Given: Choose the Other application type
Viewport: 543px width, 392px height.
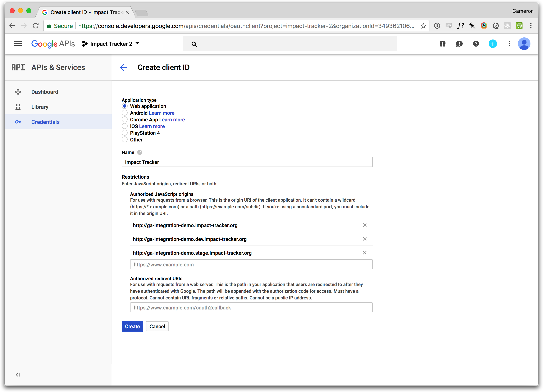Looking at the screenshot, I should click(124, 140).
